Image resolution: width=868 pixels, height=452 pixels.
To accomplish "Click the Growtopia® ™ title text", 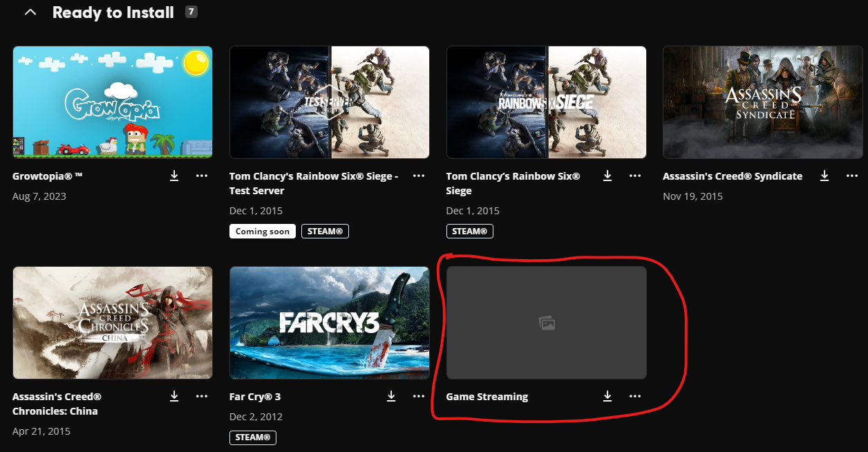I will [48, 176].
